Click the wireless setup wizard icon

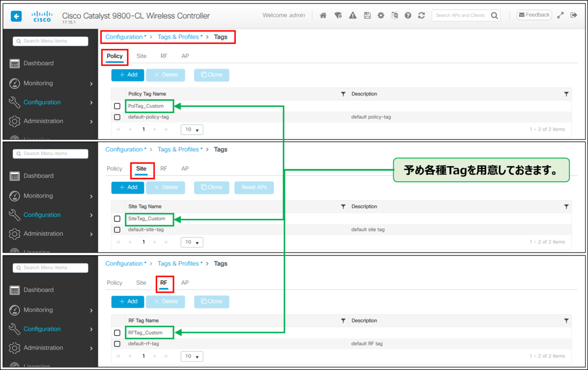[x=338, y=15]
